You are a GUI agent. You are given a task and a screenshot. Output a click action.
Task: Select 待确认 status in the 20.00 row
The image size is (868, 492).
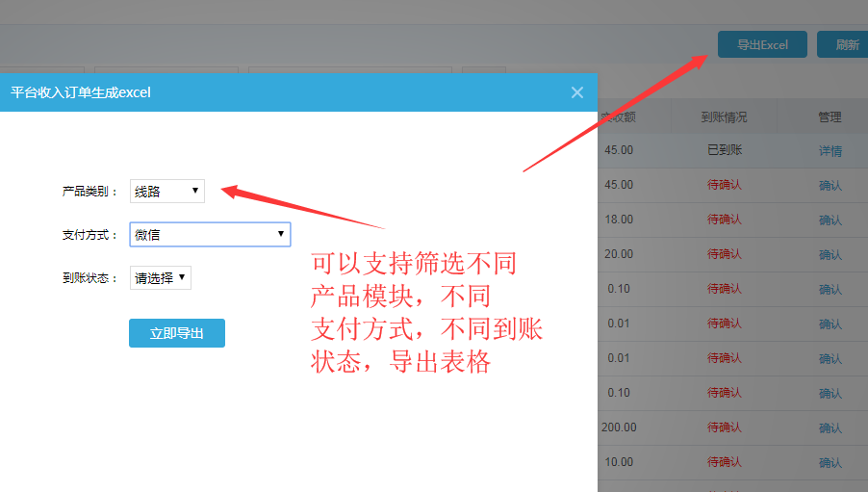724,255
